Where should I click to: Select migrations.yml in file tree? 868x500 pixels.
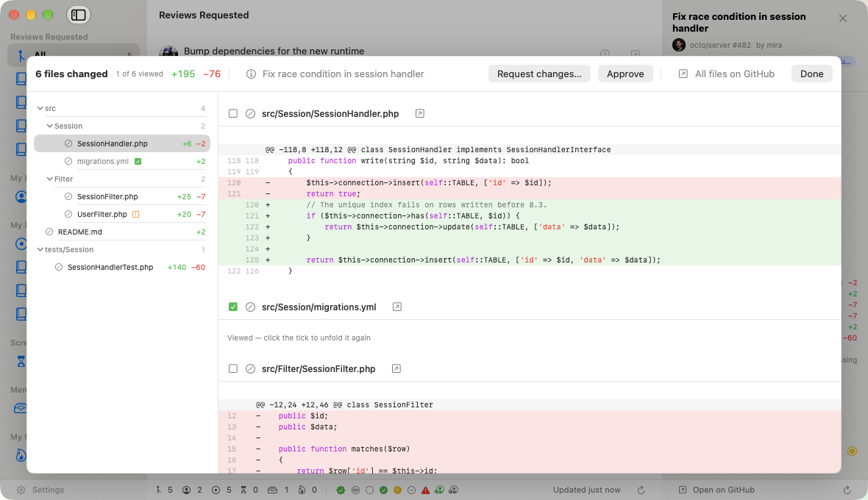tap(122, 162)
